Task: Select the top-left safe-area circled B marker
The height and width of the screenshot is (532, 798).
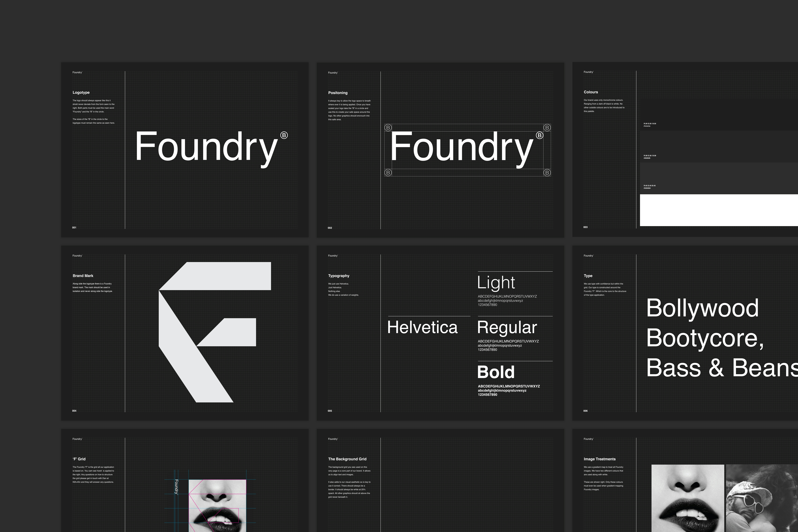Action: (388, 128)
